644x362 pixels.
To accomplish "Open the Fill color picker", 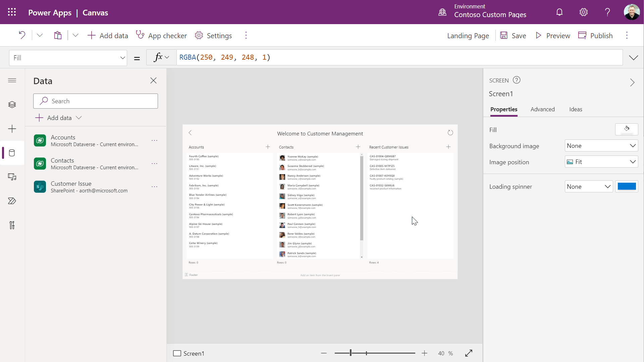I will coord(626,129).
